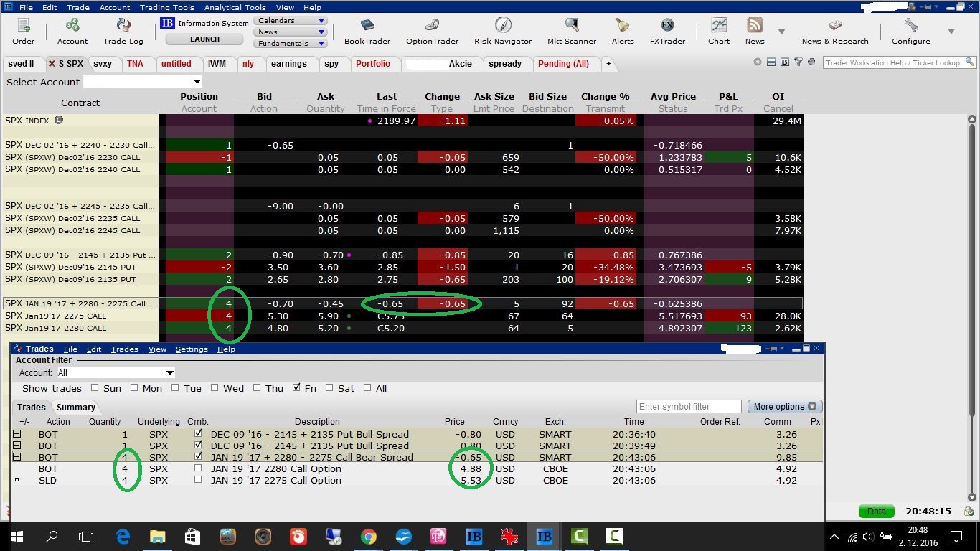Viewport: 980px width, 551px height.
Task: Open the Calendars dropdown
Action: [291, 21]
